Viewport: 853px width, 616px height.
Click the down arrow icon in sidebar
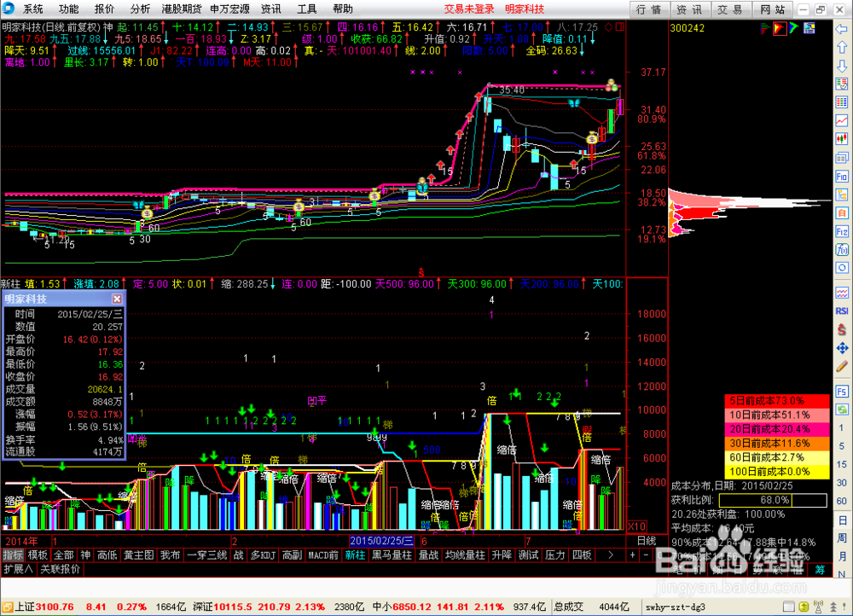[842, 66]
